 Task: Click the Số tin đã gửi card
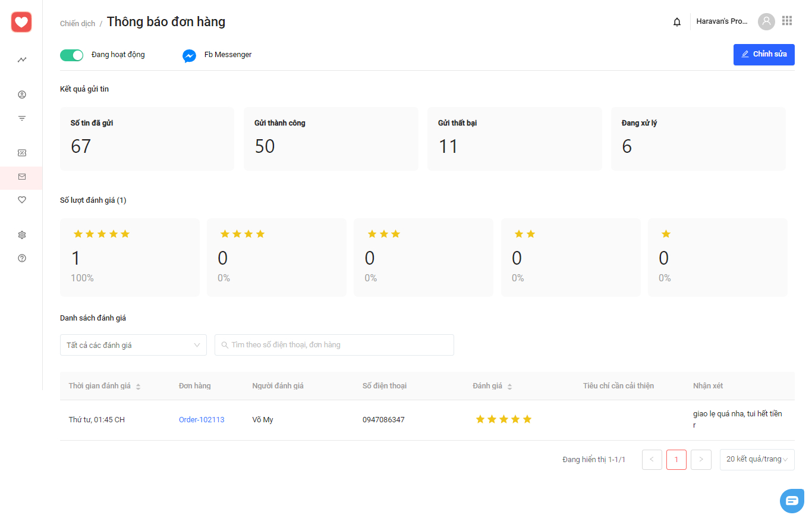147,139
